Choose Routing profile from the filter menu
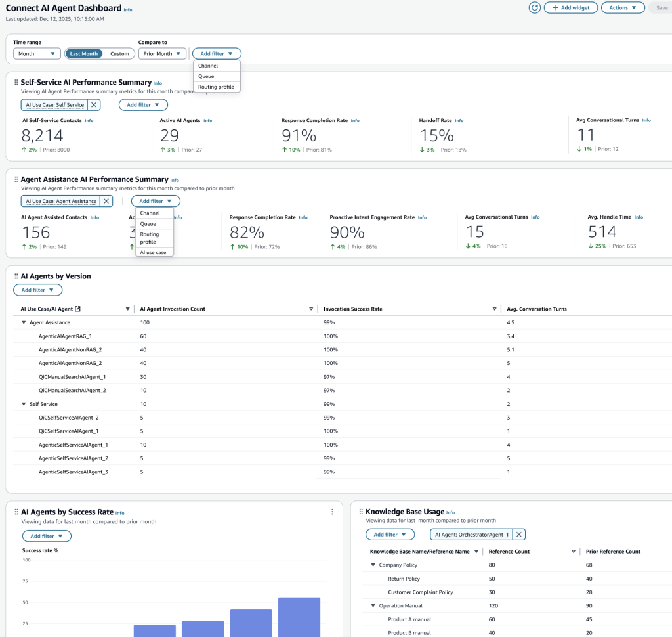The image size is (672, 637). [x=217, y=86]
